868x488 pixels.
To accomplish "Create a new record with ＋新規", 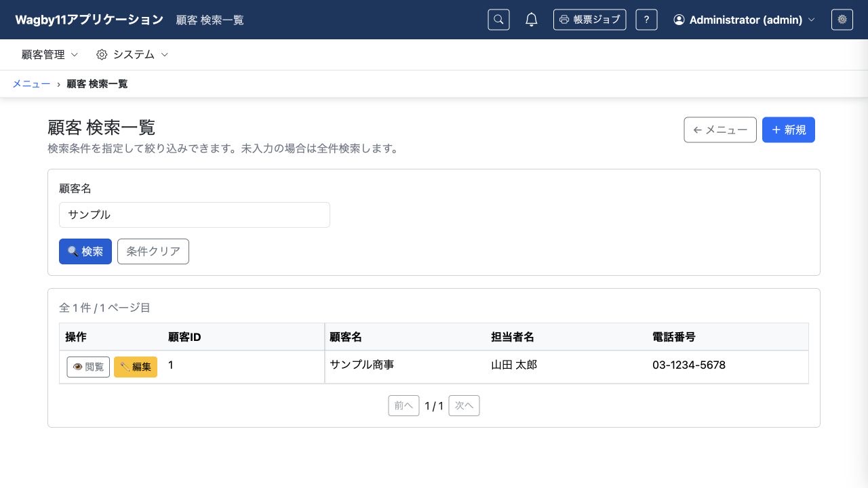I will coord(789,130).
